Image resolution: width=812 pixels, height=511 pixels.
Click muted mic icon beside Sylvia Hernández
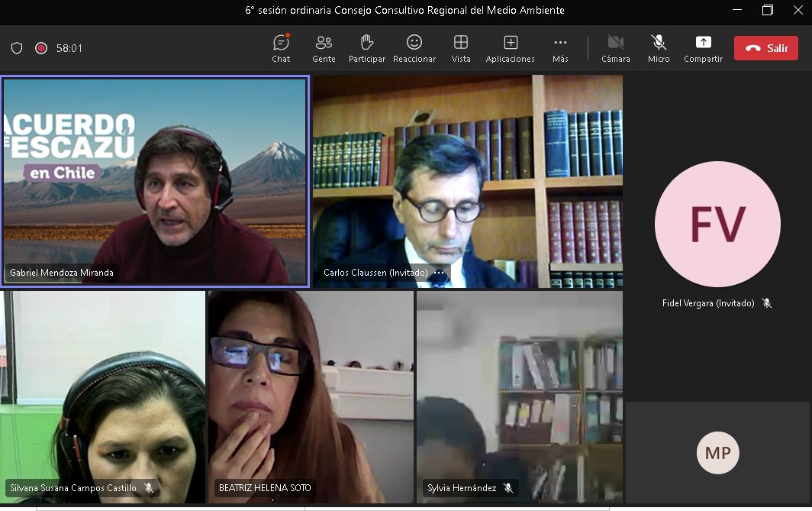[x=508, y=487]
